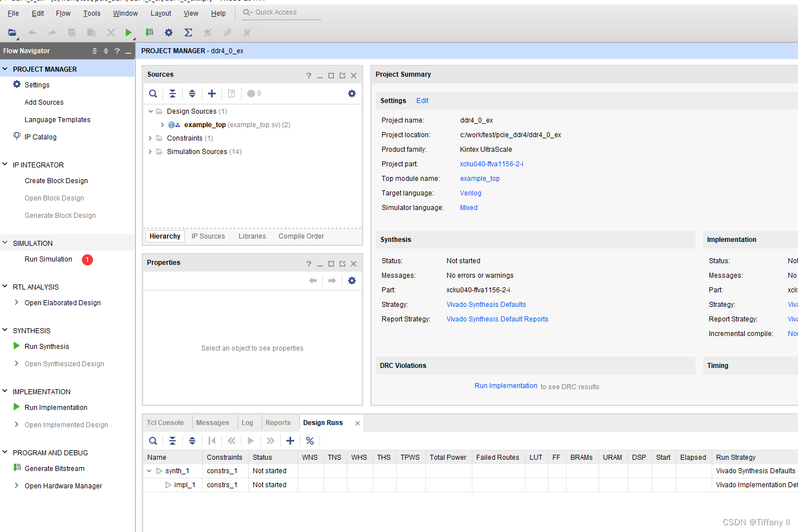The width and height of the screenshot is (798, 532).
Task: Click the Undo toolbar arrow
Action: 33,32
